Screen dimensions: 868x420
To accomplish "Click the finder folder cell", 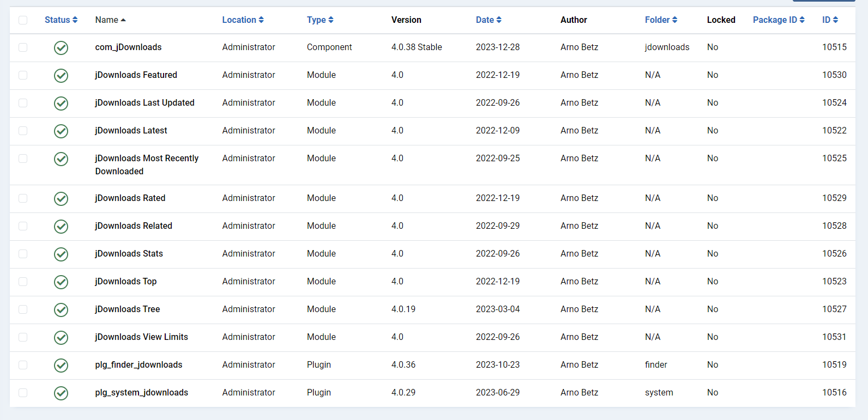I will [656, 365].
